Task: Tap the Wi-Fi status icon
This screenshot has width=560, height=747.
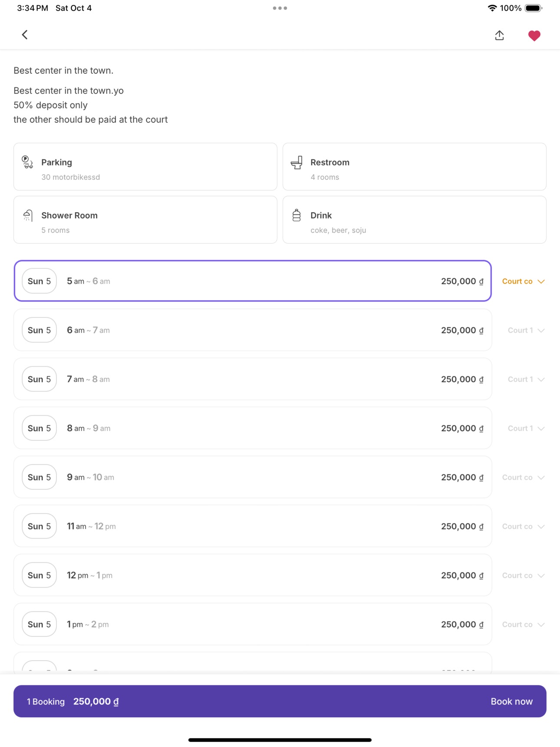Action: (492, 8)
